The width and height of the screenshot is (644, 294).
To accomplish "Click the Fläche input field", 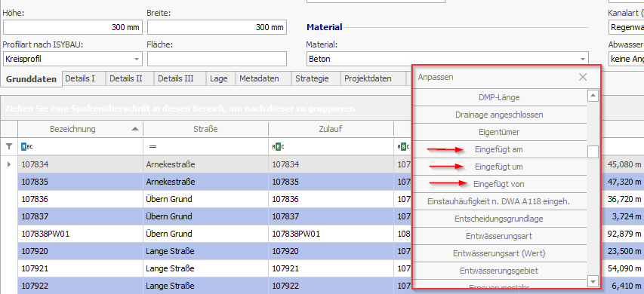I will 217,59.
